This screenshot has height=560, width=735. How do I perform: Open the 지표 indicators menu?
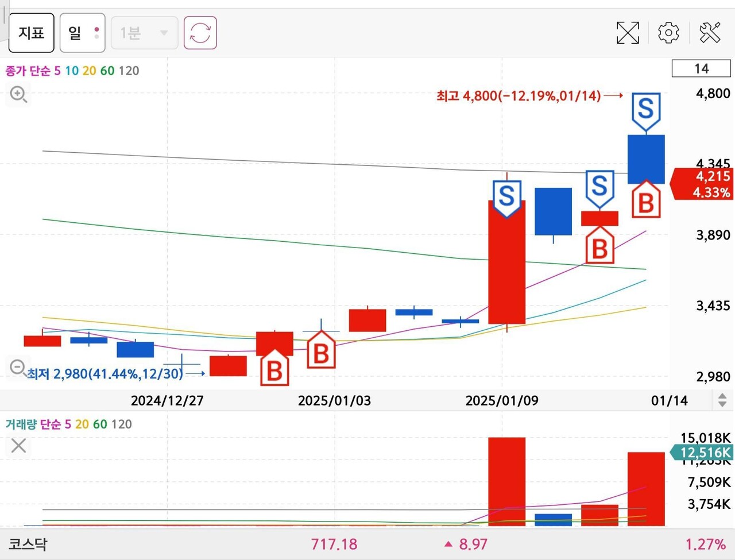coord(32,33)
